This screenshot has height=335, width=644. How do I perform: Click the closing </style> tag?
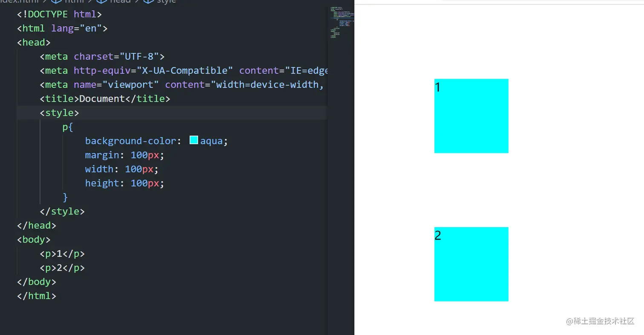coord(62,211)
